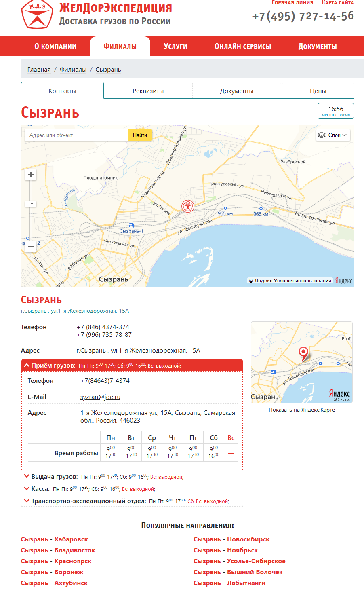Viewport: 364px width, 598px height.
Task: Open the Горячая линия link
Action: 292,2
